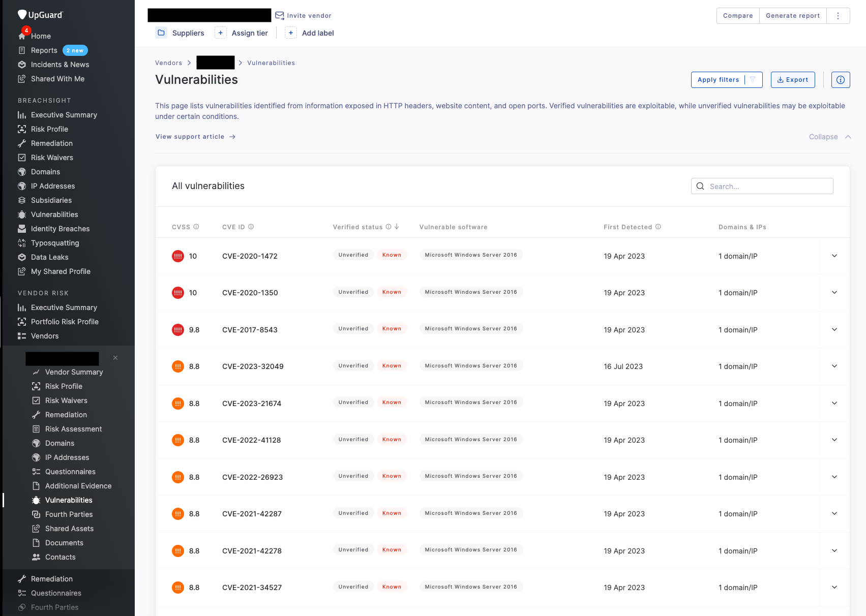The width and height of the screenshot is (866, 616).
Task: Open Home from the sidebar
Action: click(x=41, y=36)
